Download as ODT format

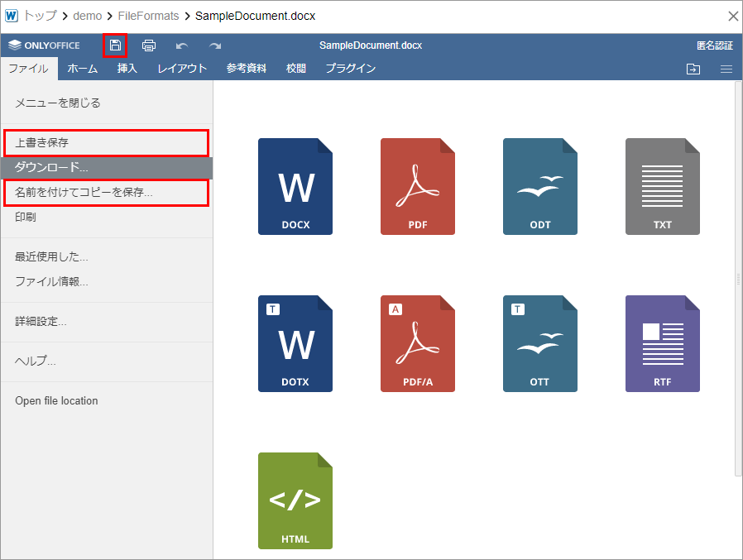(540, 186)
